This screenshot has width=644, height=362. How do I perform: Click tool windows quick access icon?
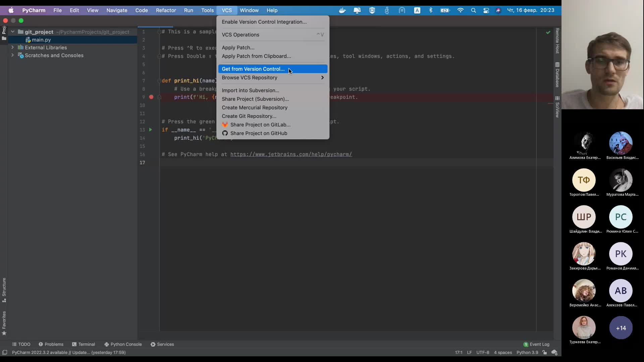[5, 353]
